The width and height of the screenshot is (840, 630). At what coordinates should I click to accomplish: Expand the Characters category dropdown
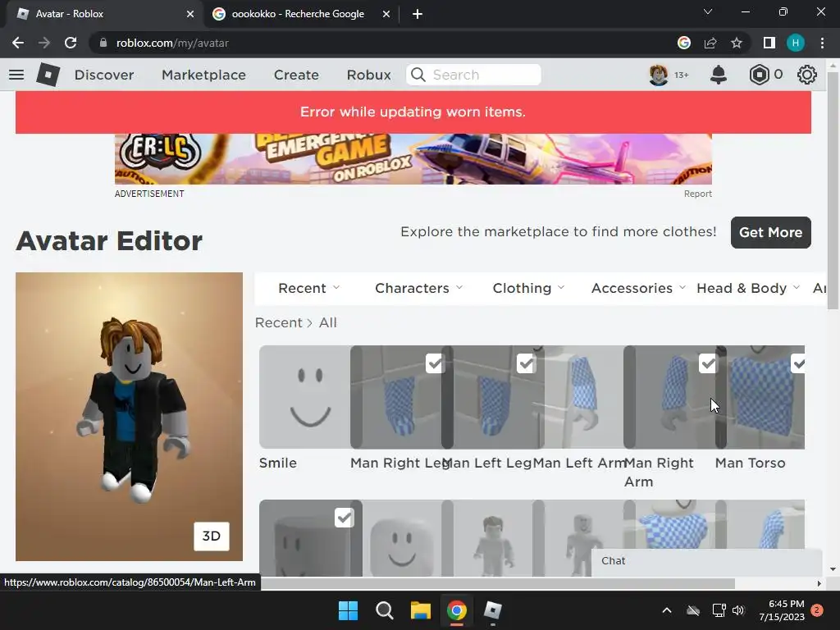point(419,288)
